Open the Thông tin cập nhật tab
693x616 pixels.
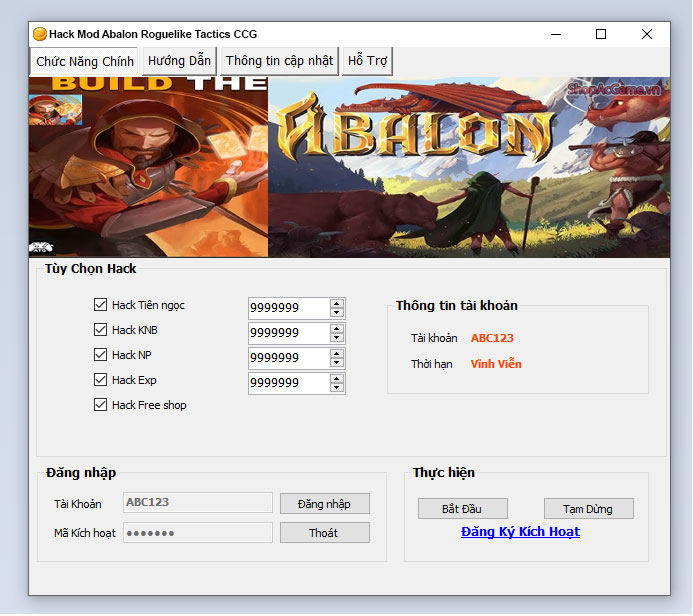[x=279, y=61]
